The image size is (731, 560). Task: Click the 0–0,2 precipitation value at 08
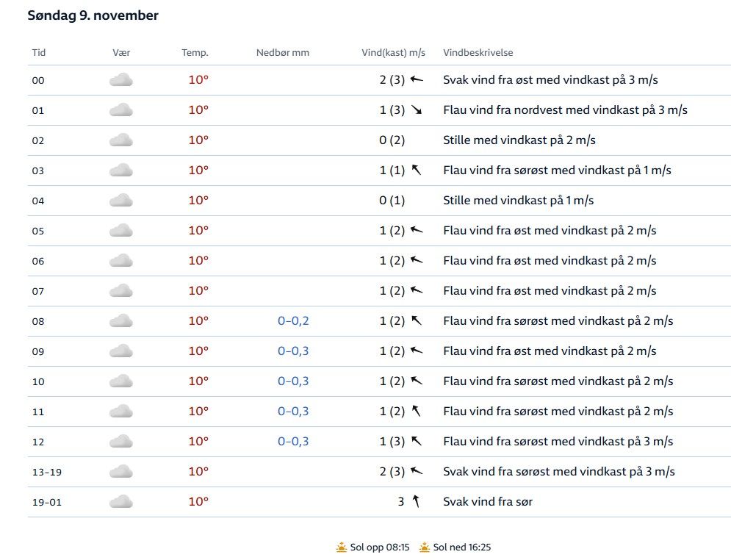(293, 321)
